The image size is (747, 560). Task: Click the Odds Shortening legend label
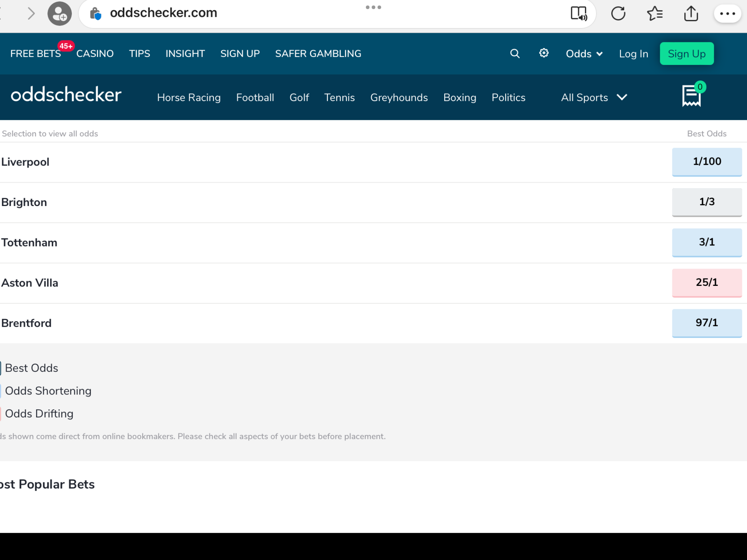(48, 391)
